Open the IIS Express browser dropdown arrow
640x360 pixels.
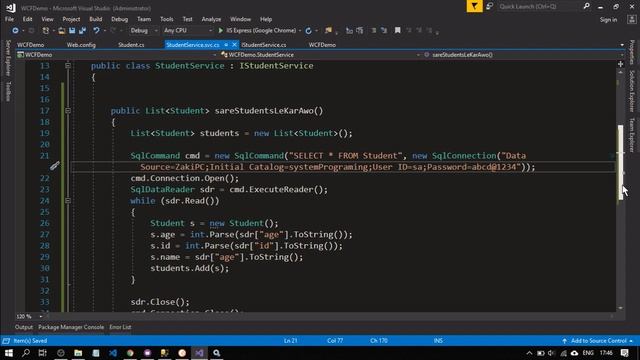pyautogui.click(x=300, y=31)
